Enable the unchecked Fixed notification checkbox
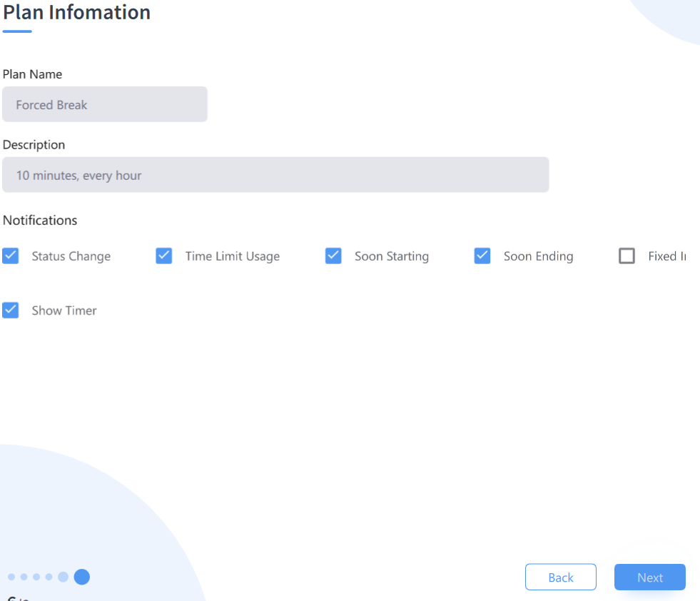This screenshot has width=700, height=601. tap(627, 256)
